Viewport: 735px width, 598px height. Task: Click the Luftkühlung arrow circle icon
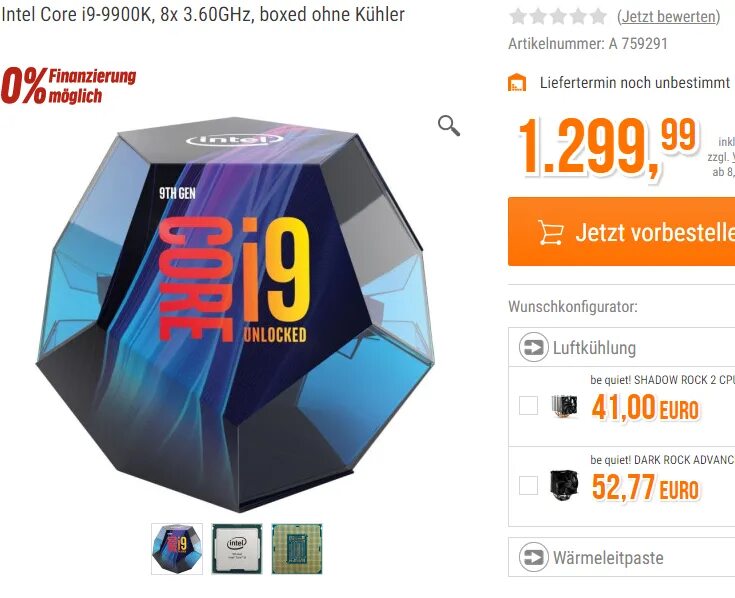[x=533, y=347]
